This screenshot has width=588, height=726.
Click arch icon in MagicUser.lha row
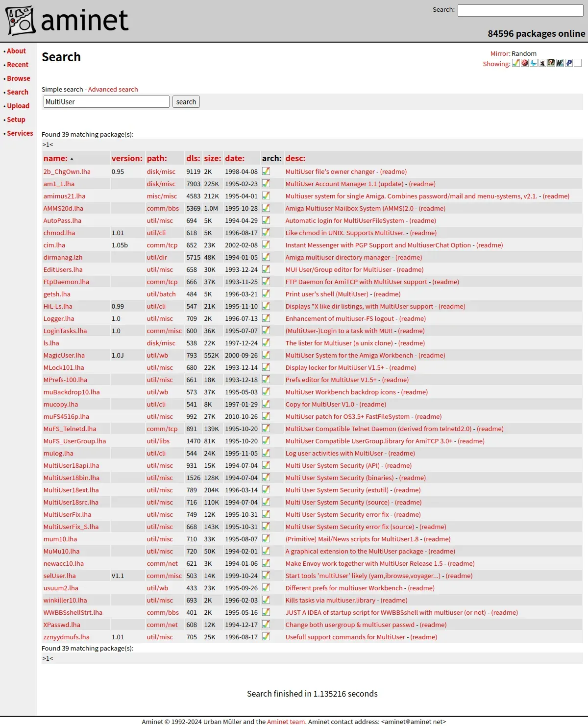pos(266,355)
